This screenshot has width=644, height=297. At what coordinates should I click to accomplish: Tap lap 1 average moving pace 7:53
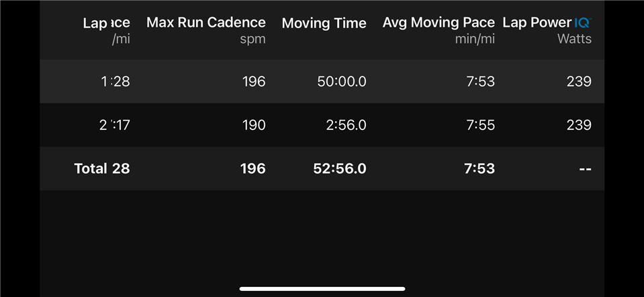point(481,82)
